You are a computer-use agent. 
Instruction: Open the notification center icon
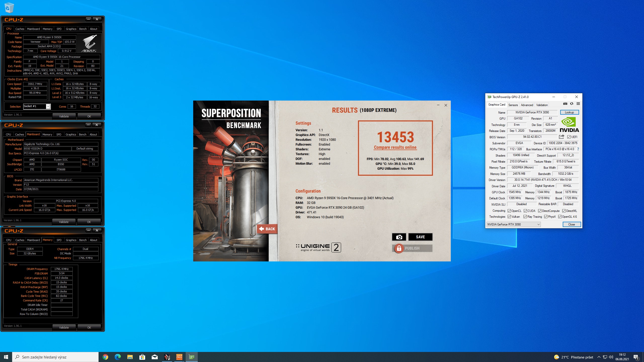pyautogui.click(x=636, y=357)
